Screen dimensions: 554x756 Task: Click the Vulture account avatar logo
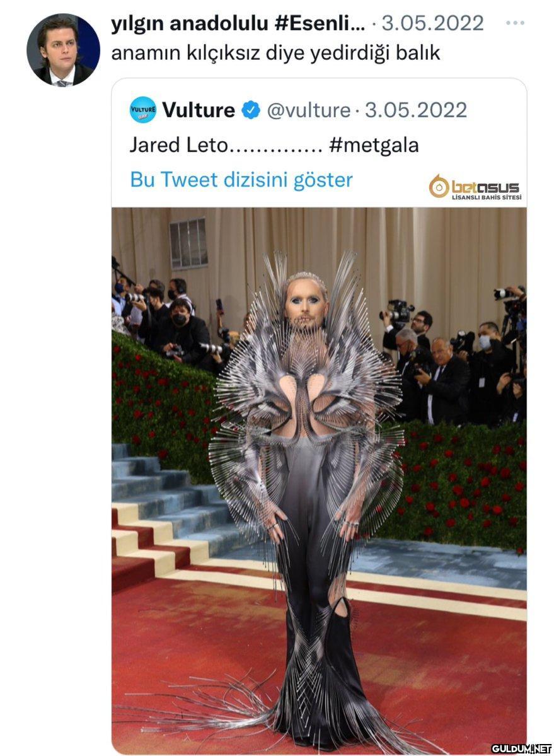click(143, 110)
